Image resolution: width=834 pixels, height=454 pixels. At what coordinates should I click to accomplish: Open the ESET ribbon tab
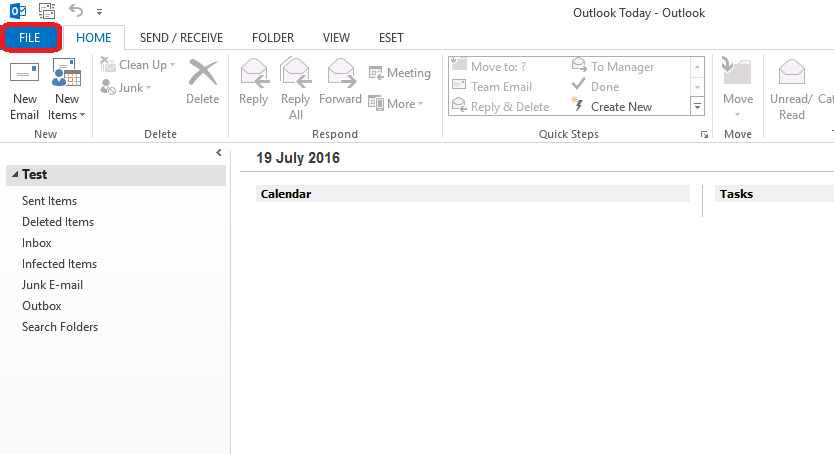click(391, 38)
